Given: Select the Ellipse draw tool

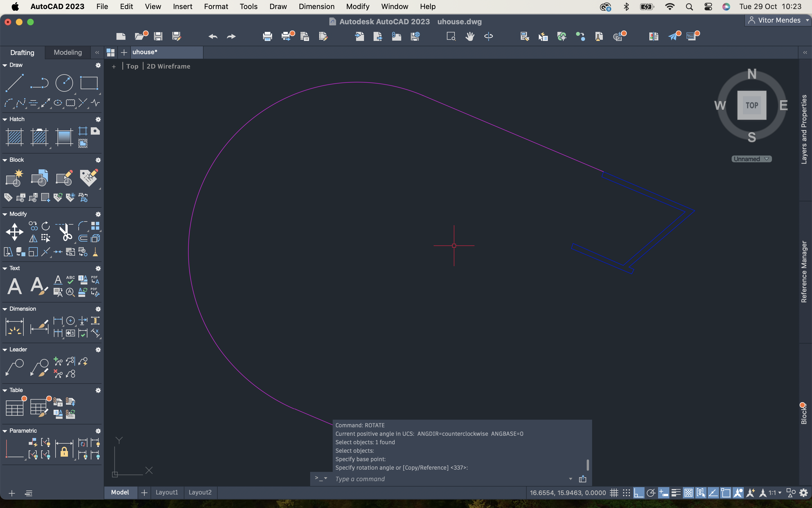Looking at the screenshot, I should [x=58, y=103].
